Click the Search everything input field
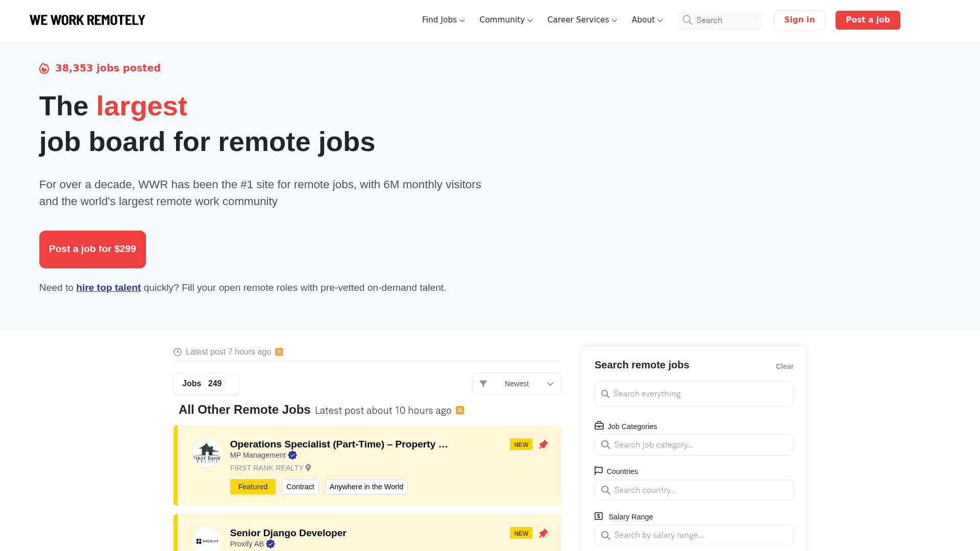Viewport: 980px width, 551px height. point(694,393)
